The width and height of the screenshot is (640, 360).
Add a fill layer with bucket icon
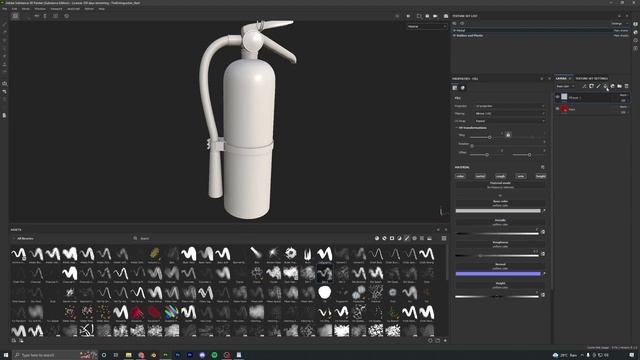[x=605, y=86]
